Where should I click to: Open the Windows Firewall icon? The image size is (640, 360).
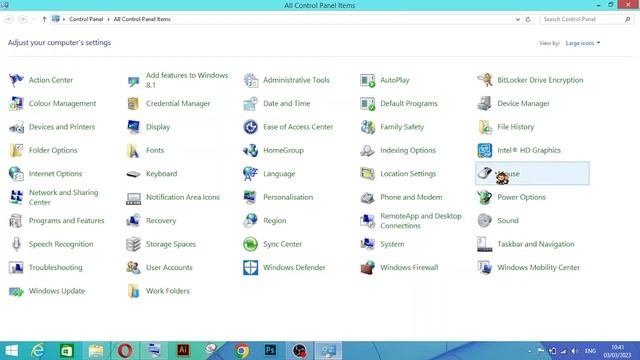(x=367, y=268)
